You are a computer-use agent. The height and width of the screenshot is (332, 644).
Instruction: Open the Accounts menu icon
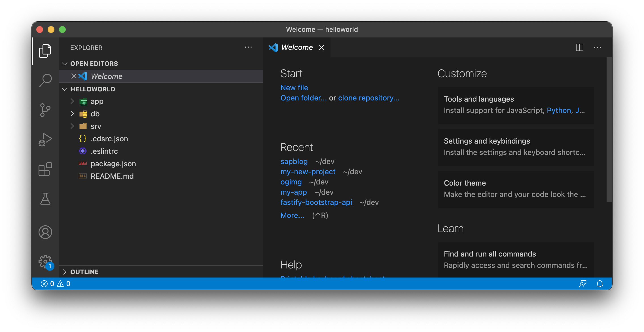point(45,232)
